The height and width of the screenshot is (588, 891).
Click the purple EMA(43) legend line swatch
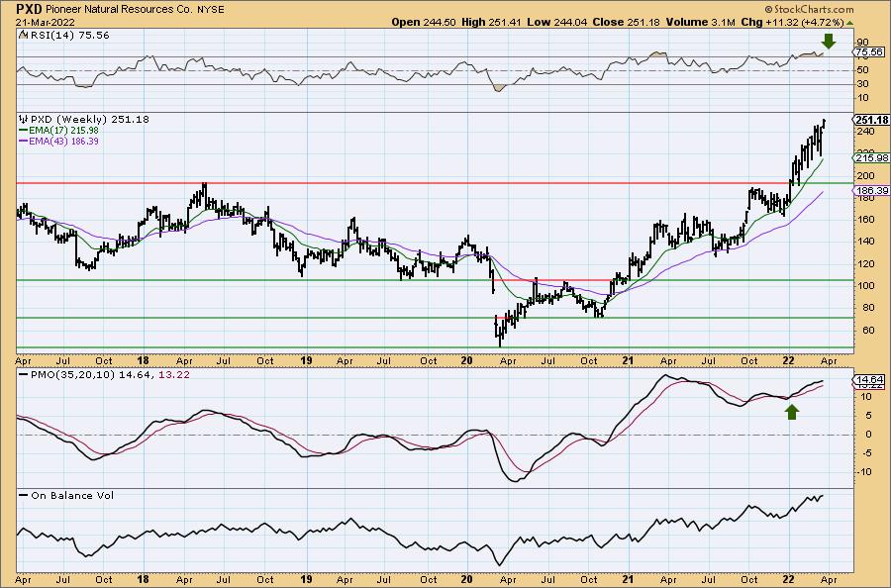(x=24, y=141)
